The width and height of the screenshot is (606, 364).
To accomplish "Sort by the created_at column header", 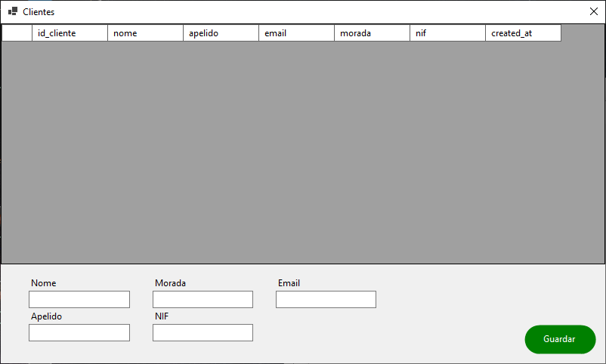I will coord(523,33).
